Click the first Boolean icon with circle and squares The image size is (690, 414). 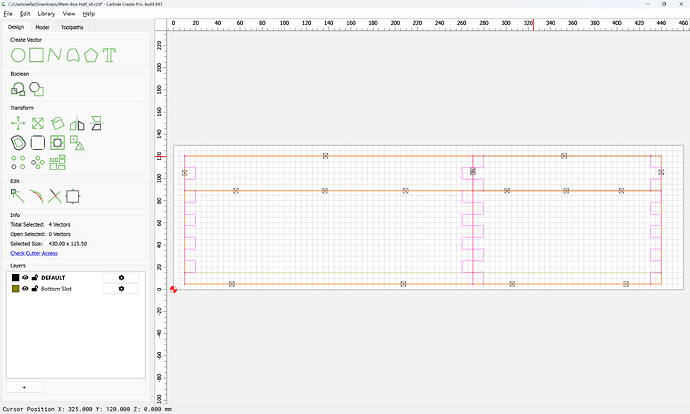point(18,89)
